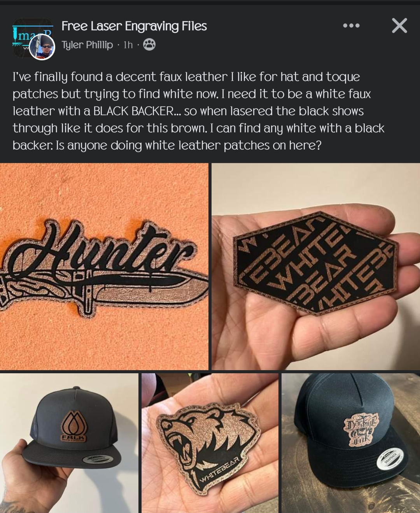Close the post viewer with the X
This screenshot has height=513, width=420.
pos(399,26)
